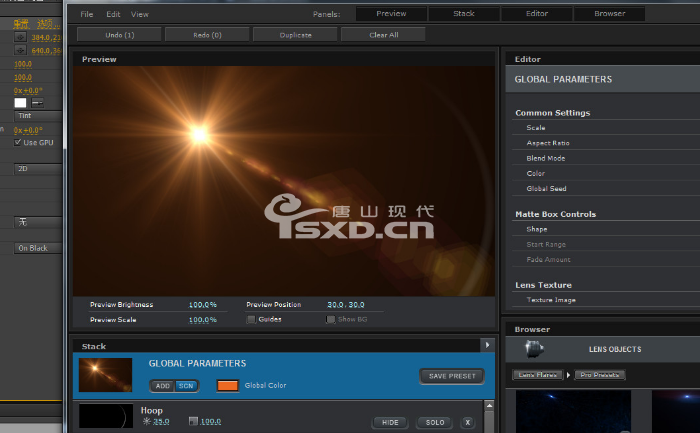Click Global Parameters flare thumbnail in stack
The image size is (700, 433).
tap(105, 375)
